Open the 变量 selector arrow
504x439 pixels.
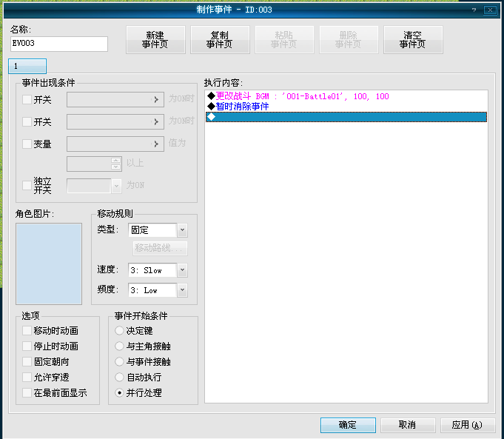tap(156, 144)
